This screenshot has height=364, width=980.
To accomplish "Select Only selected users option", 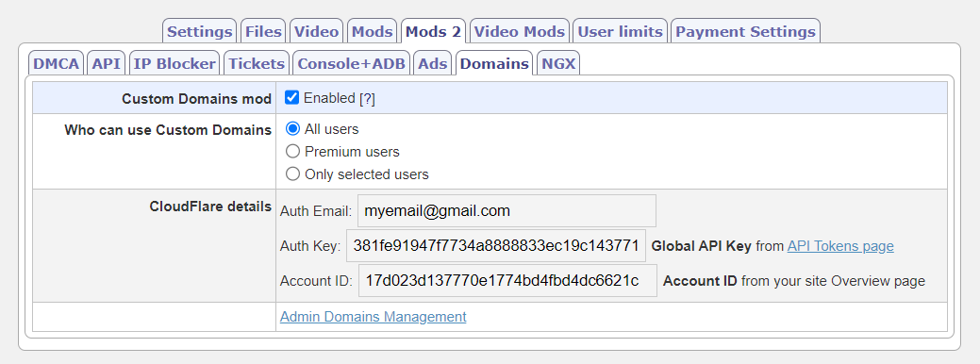I will 292,174.
